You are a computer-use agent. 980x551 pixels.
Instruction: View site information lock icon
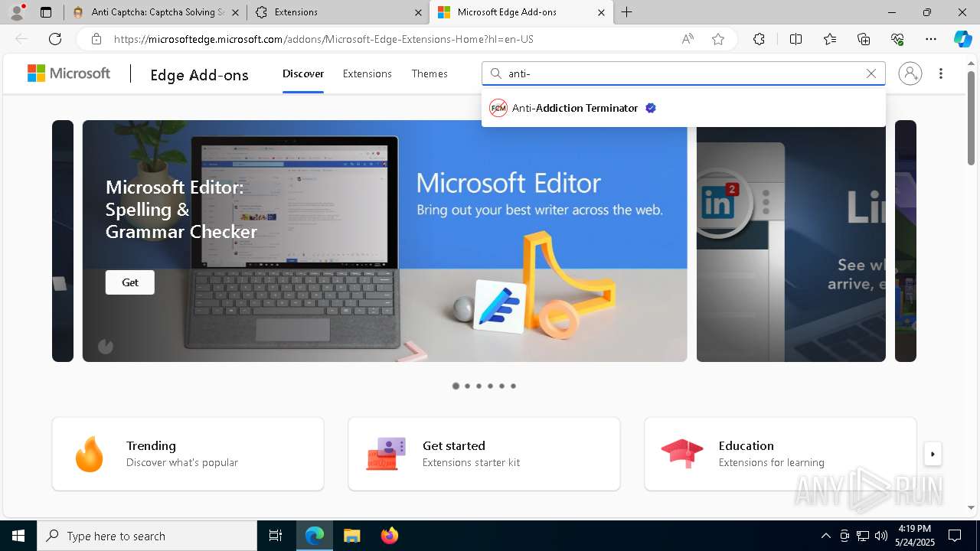coord(96,39)
